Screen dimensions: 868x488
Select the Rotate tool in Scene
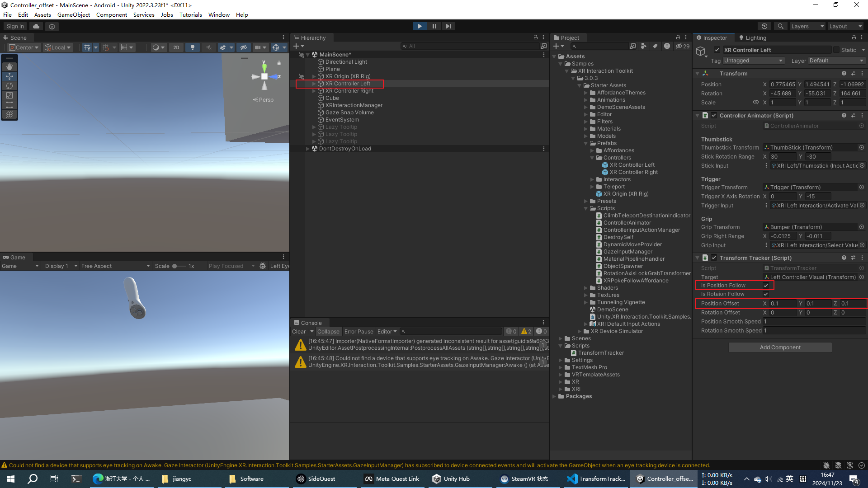9,85
